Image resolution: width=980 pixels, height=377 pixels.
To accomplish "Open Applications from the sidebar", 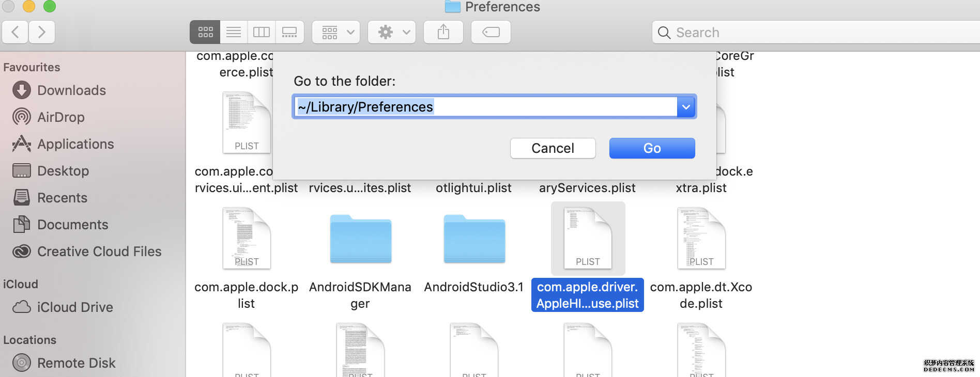I will point(75,144).
